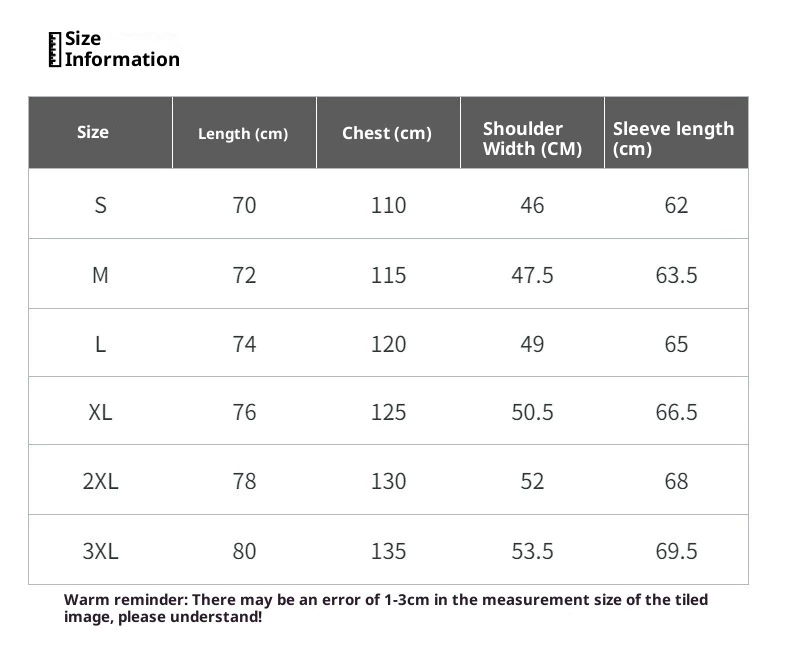Click the Size Information heading
This screenshot has height=658, width=790.
[x=122, y=49]
